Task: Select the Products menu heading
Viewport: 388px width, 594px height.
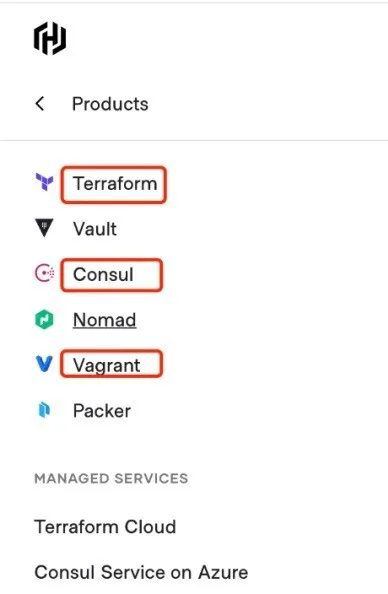Action: [x=110, y=104]
